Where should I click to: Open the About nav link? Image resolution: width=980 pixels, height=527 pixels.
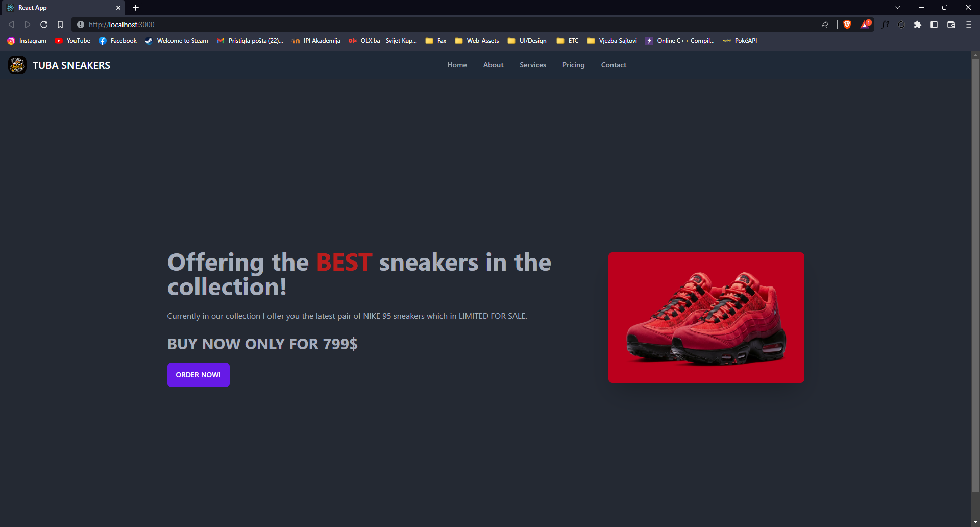494,65
